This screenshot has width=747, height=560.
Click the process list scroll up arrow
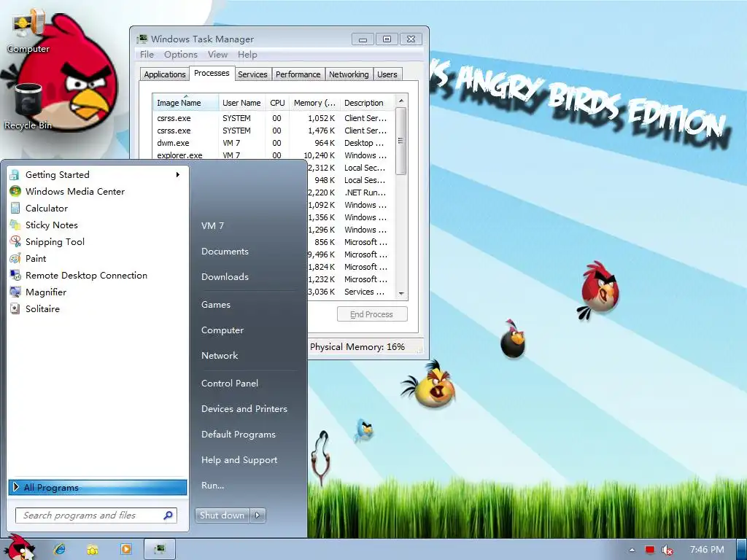point(401,101)
